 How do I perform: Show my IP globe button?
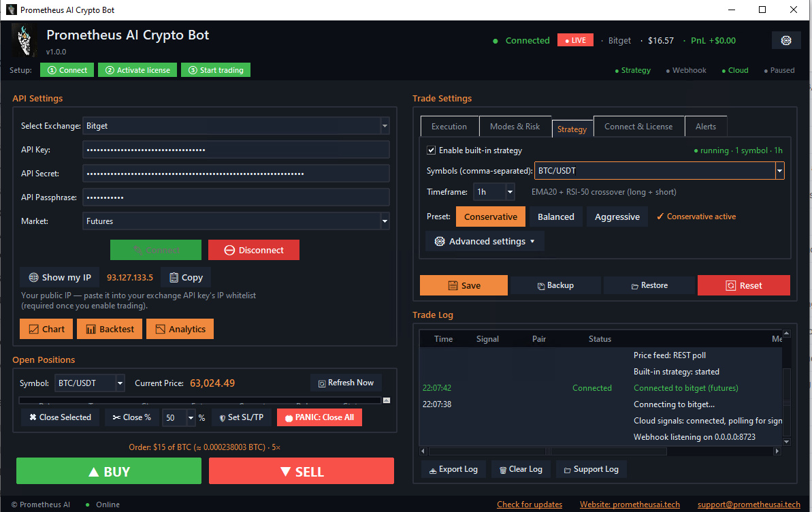click(60, 277)
